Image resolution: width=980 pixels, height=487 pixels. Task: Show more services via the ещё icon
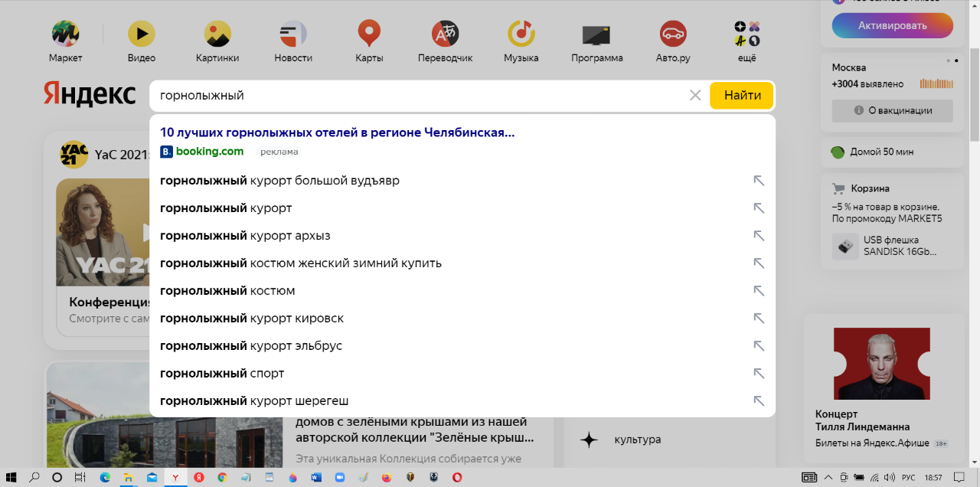pyautogui.click(x=746, y=34)
